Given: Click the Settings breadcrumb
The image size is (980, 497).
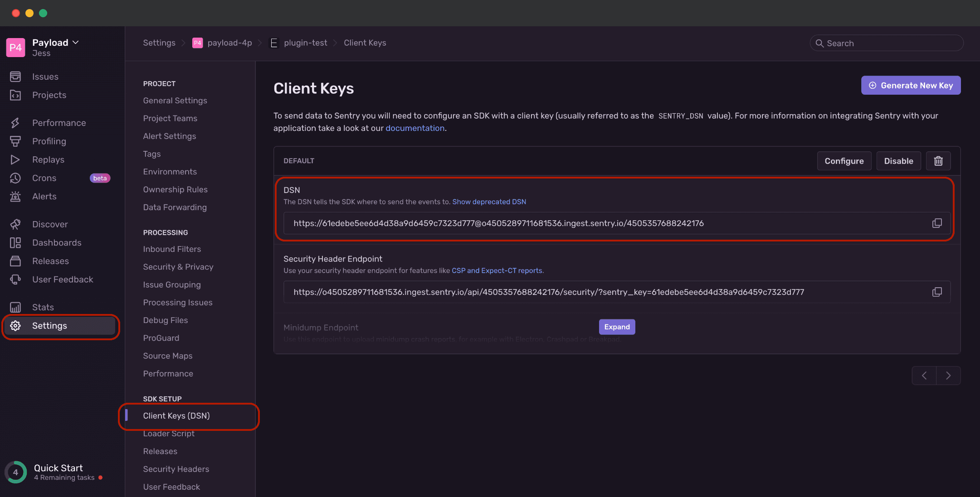Looking at the screenshot, I should [x=159, y=43].
